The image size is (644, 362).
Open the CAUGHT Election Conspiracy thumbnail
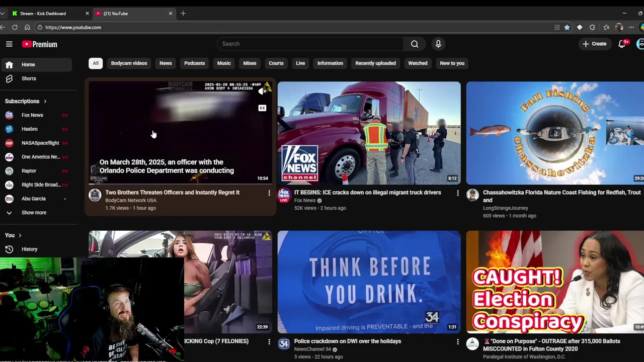pyautogui.click(x=555, y=282)
